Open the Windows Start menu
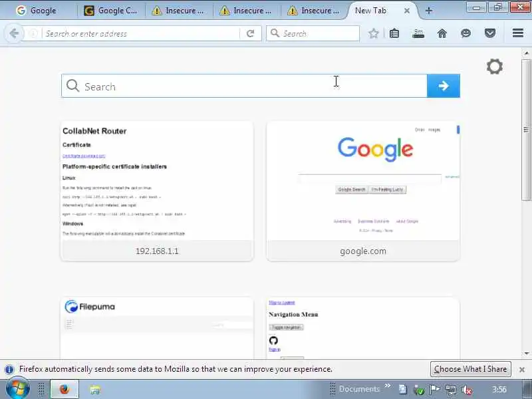Viewport: 532px width, 399px height. pos(18,389)
